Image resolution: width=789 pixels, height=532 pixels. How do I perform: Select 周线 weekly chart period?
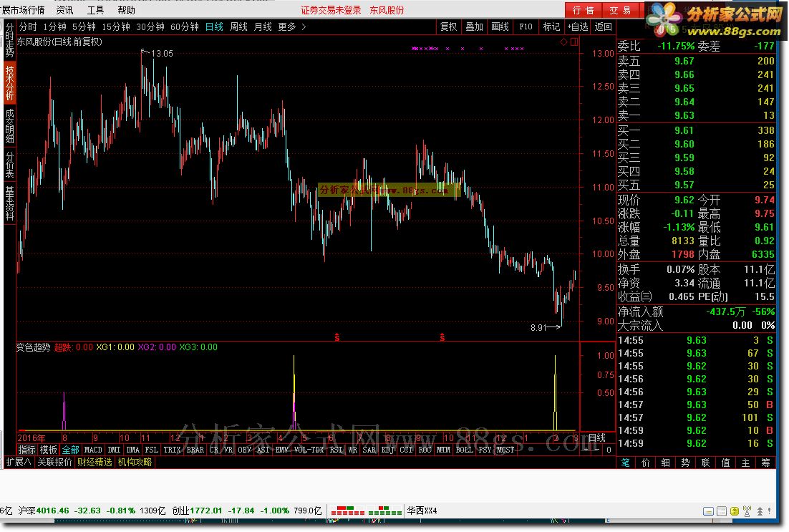click(238, 26)
